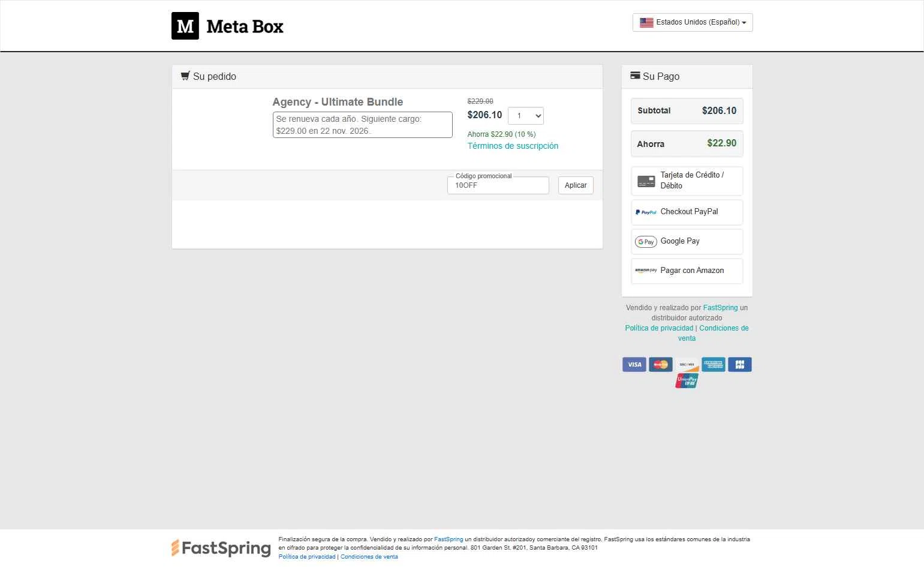Click the Discover card icon
The width and height of the screenshot is (924, 567).
point(687,364)
